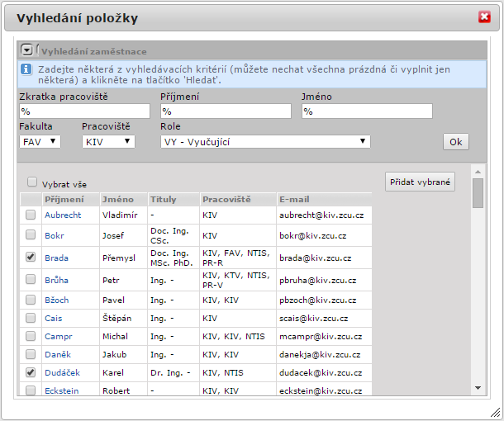This screenshot has height=421, width=504.
Task: Open the Daněk surname link
Action: point(58,354)
